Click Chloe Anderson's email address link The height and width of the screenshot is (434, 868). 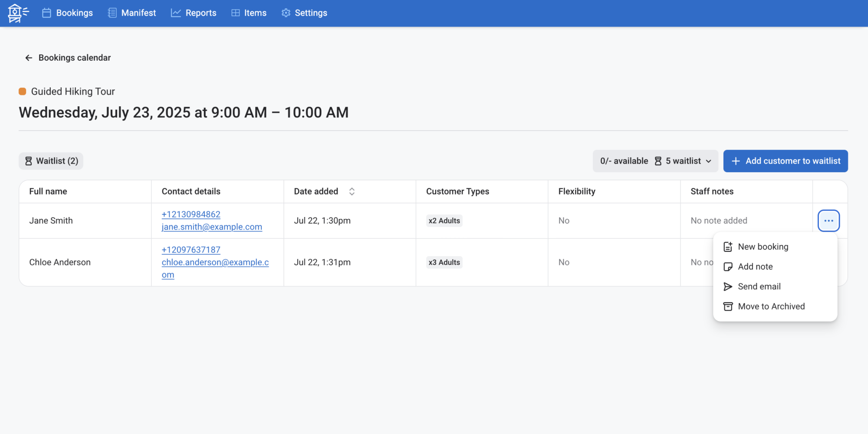point(215,263)
